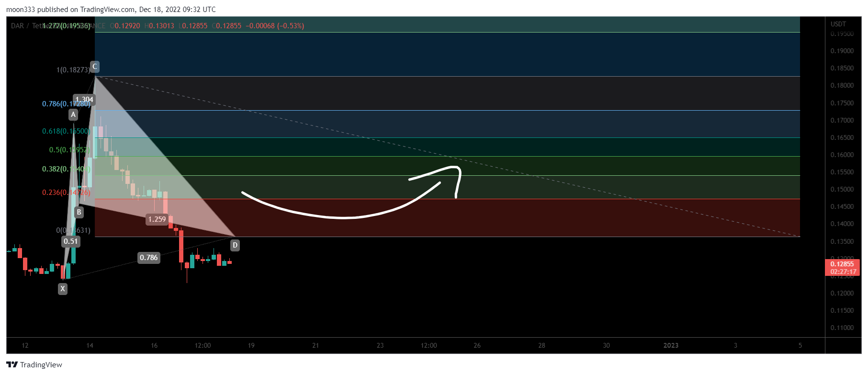Select the X point label of the pattern
The height and width of the screenshot is (375, 868).
click(x=63, y=289)
